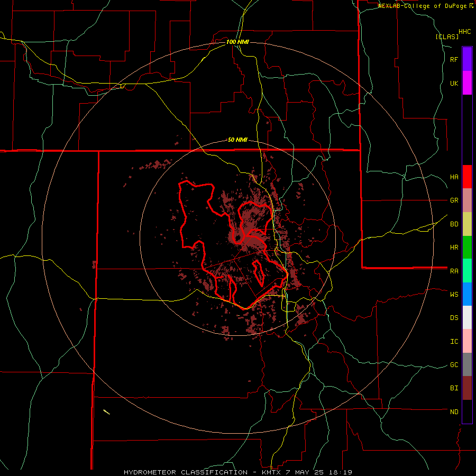Select the IC light pink legend swatch
Viewport: 476px width, 476px height.
click(x=467, y=341)
